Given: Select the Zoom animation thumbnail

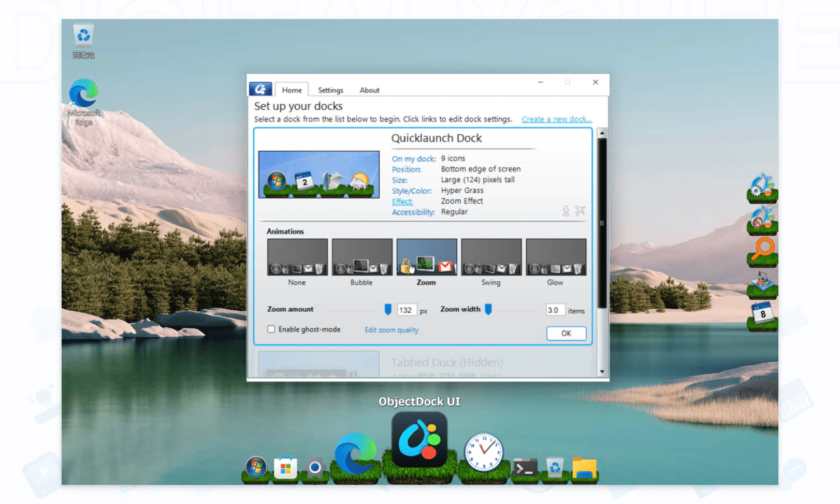Looking at the screenshot, I should click(x=427, y=257).
